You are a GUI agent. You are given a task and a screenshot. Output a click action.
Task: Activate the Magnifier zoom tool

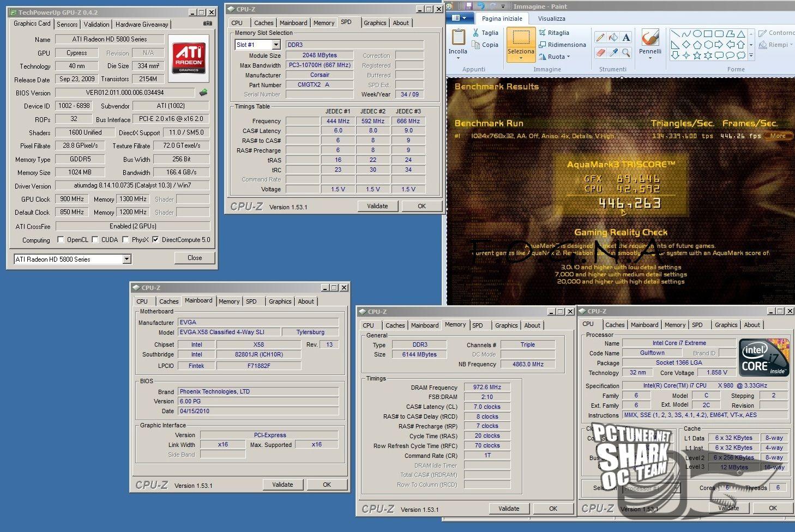tap(626, 52)
